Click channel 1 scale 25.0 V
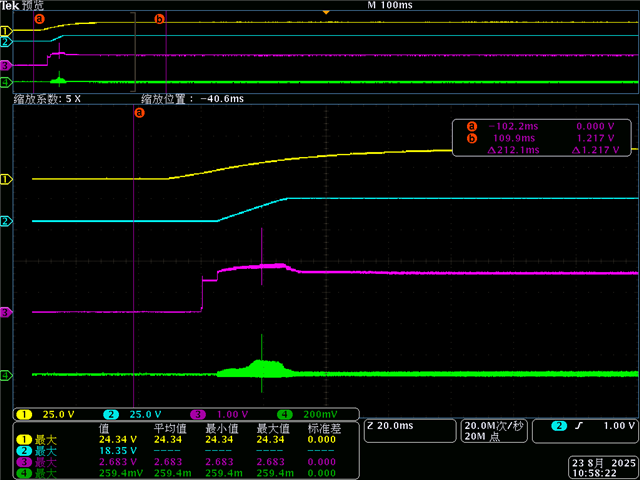This screenshot has width=640, height=480. click(58, 415)
